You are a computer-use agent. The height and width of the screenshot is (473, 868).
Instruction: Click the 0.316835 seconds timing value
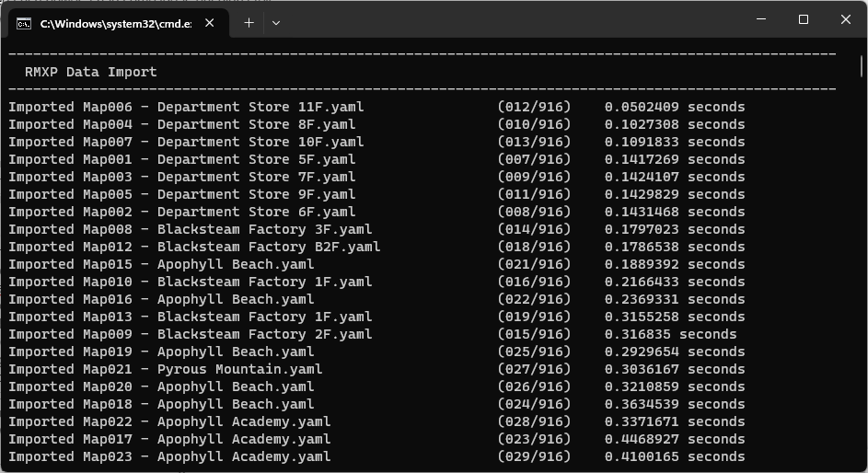[670, 334]
